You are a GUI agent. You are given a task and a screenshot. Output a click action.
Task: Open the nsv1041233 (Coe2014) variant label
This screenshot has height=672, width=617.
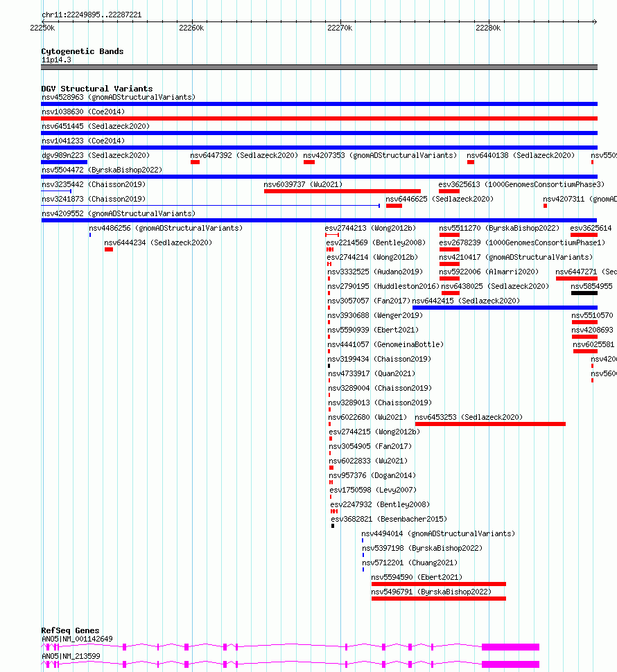click(x=83, y=141)
